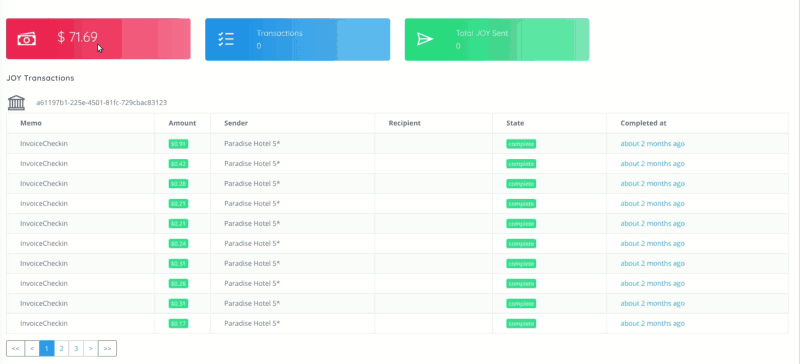
Task: Click the Completed at column header
Action: point(643,124)
